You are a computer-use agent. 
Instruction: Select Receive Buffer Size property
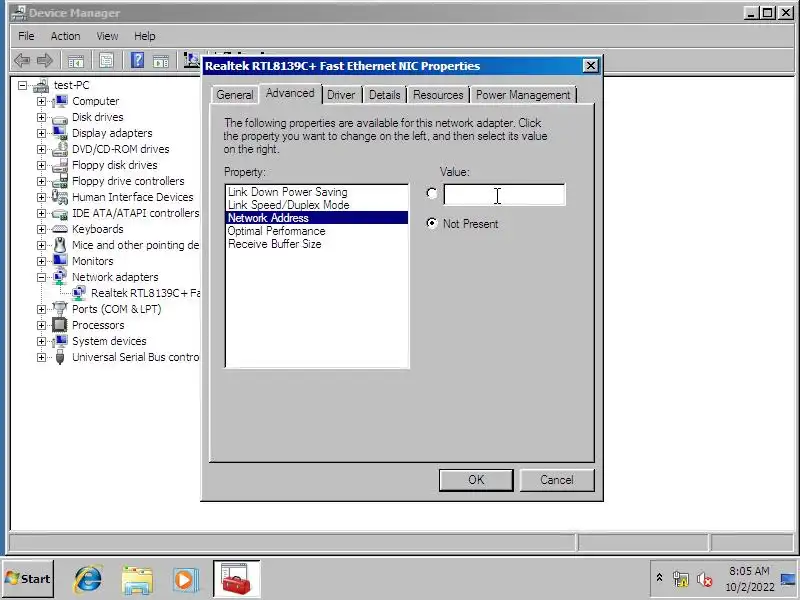[316, 244]
